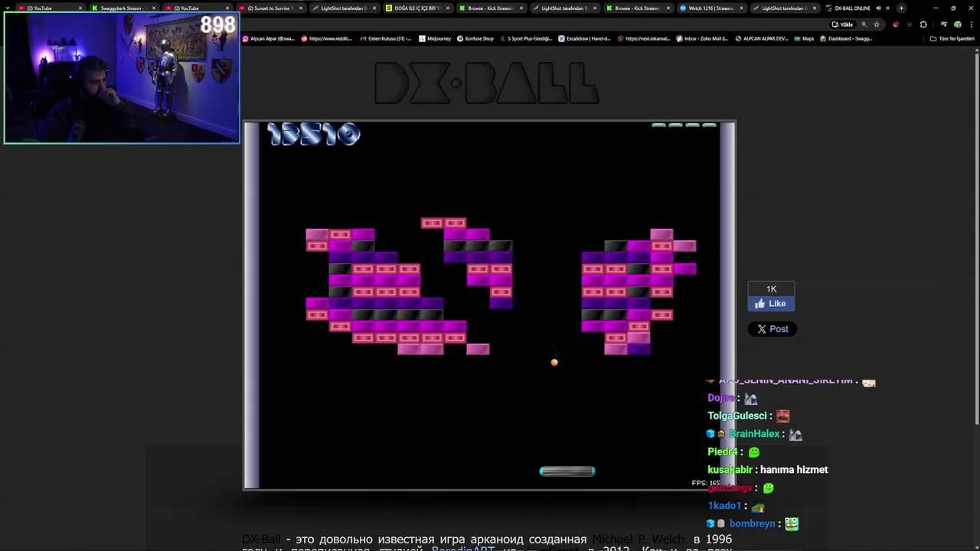Screen dimensions: 980x551
Task: Click the Facebook Like button
Action: click(x=771, y=304)
